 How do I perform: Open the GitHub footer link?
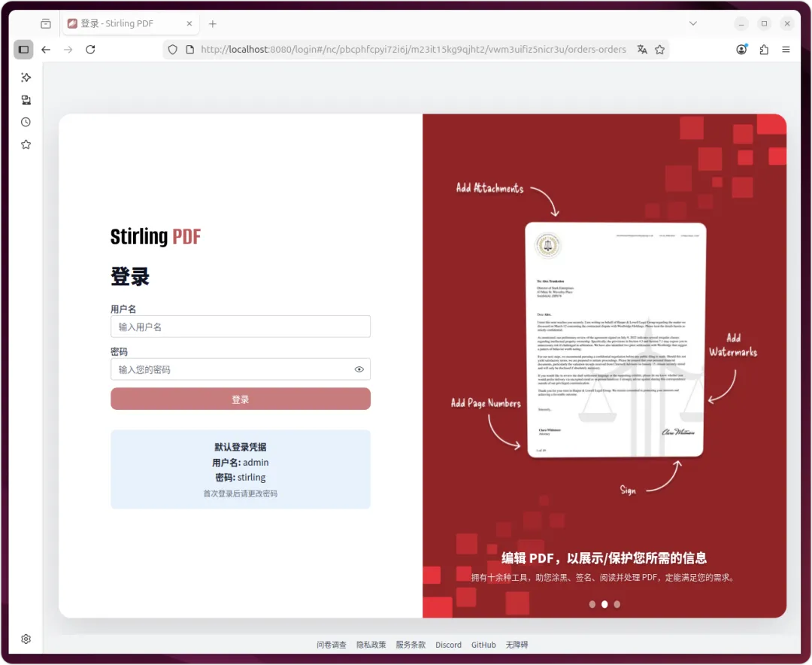click(x=483, y=645)
